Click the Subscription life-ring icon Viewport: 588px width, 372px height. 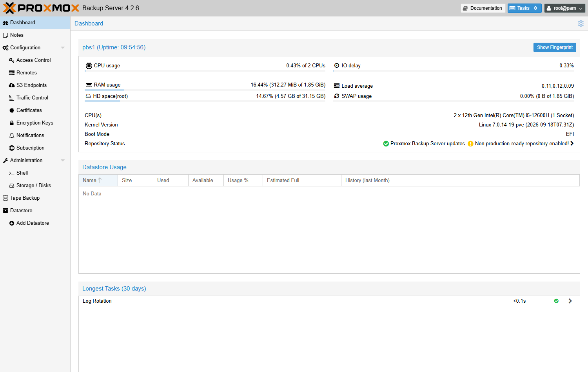[12, 148]
